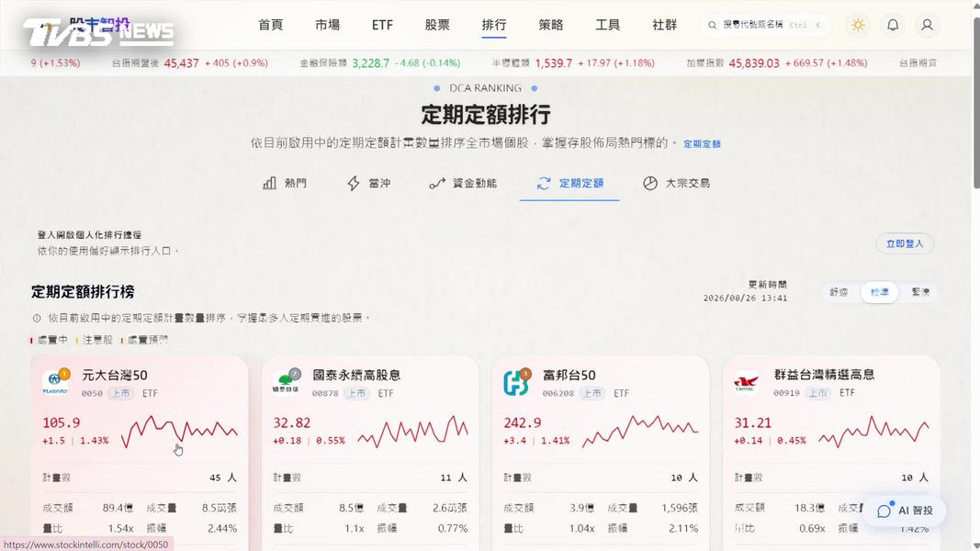Click the 45 人 plan count value

point(223,478)
